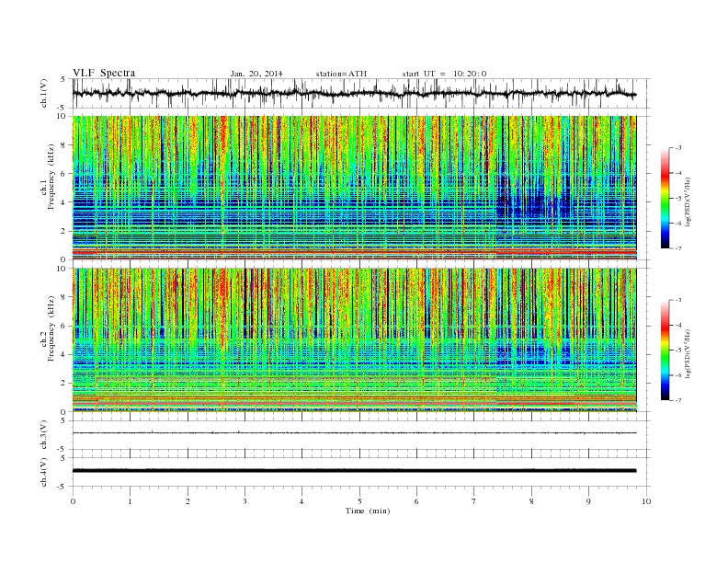Click the '8' frequency tick of ch.2 spectrogram
The width and height of the screenshot is (728, 563).
63,297
